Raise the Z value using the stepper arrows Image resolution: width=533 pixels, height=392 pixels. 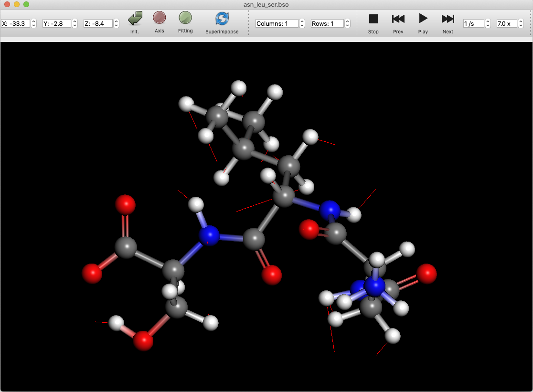pos(116,21)
